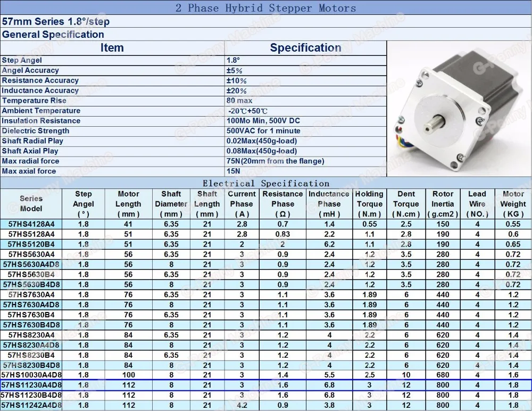Select the 2 Phase Hybrid Stepper Motors title
This screenshot has width=532, height=411.
265,8
